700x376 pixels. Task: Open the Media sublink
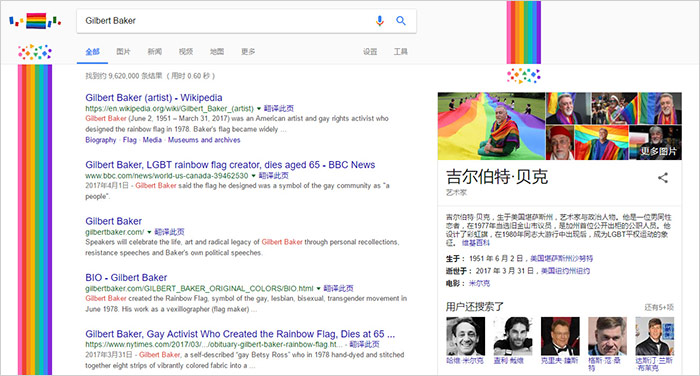tap(152, 140)
